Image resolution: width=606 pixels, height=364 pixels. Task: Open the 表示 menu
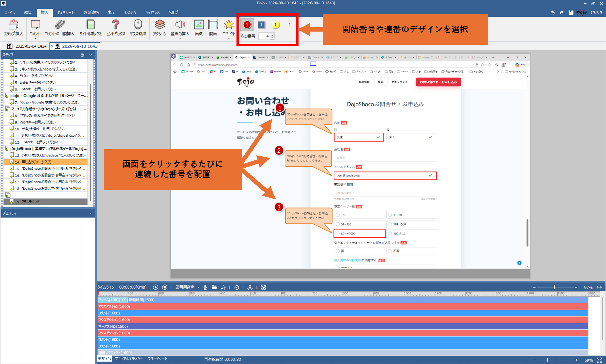click(111, 13)
